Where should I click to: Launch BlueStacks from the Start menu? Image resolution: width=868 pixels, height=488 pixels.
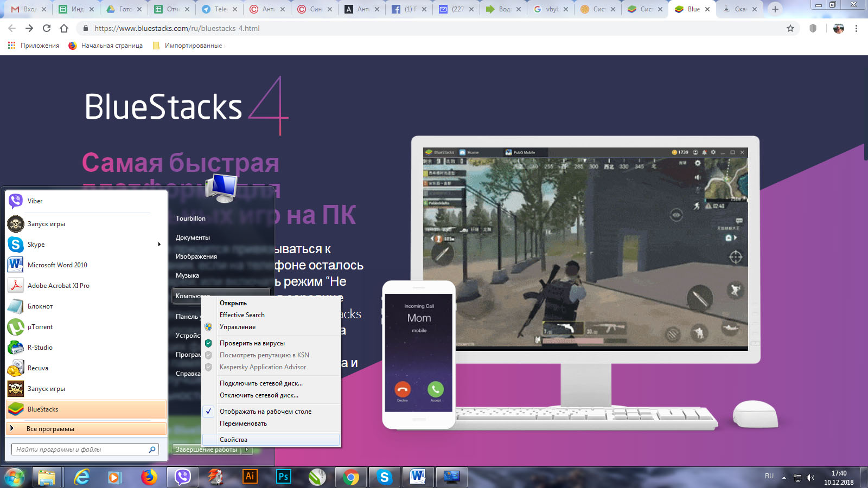click(86, 409)
